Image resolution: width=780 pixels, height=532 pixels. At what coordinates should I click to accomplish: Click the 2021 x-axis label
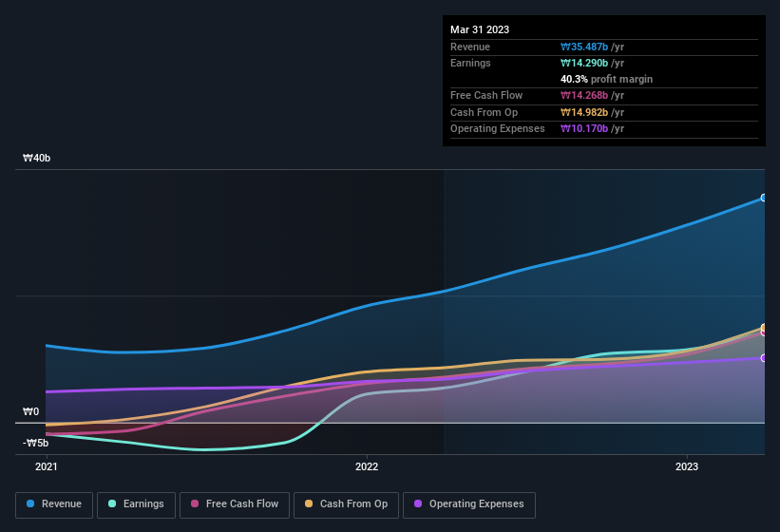click(x=47, y=466)
